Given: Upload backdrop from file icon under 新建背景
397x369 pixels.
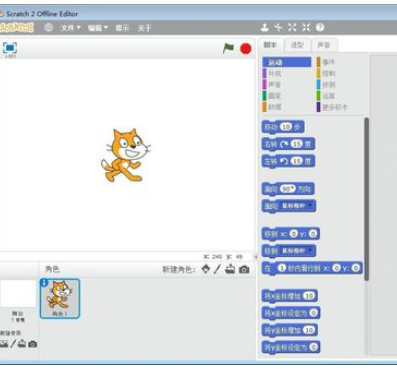Looking at the screenshot, I should click(x=22, y=344).
